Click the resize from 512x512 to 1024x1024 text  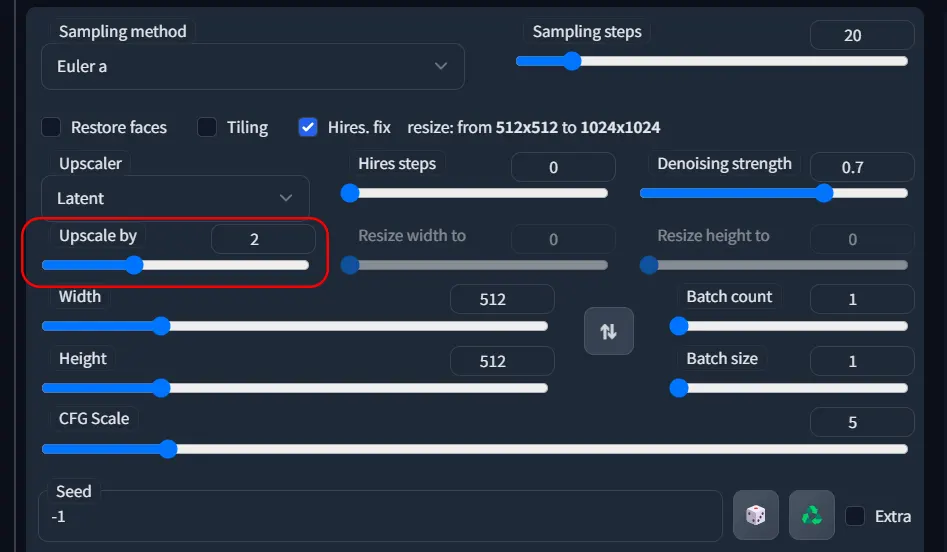(533, 127)
